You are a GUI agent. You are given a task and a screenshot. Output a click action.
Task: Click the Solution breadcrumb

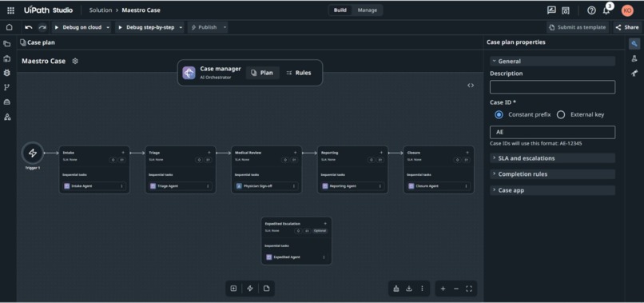coord(101,10)
